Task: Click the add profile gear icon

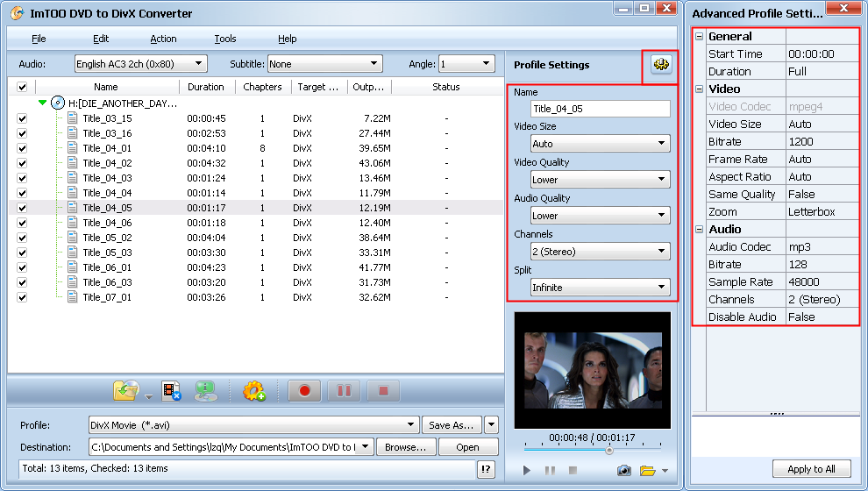Action: 254,391
